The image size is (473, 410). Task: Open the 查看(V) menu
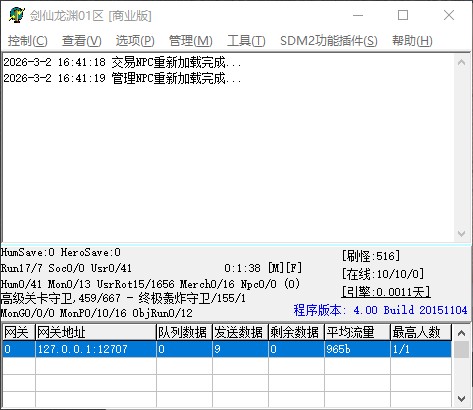(x=82, y=41)
